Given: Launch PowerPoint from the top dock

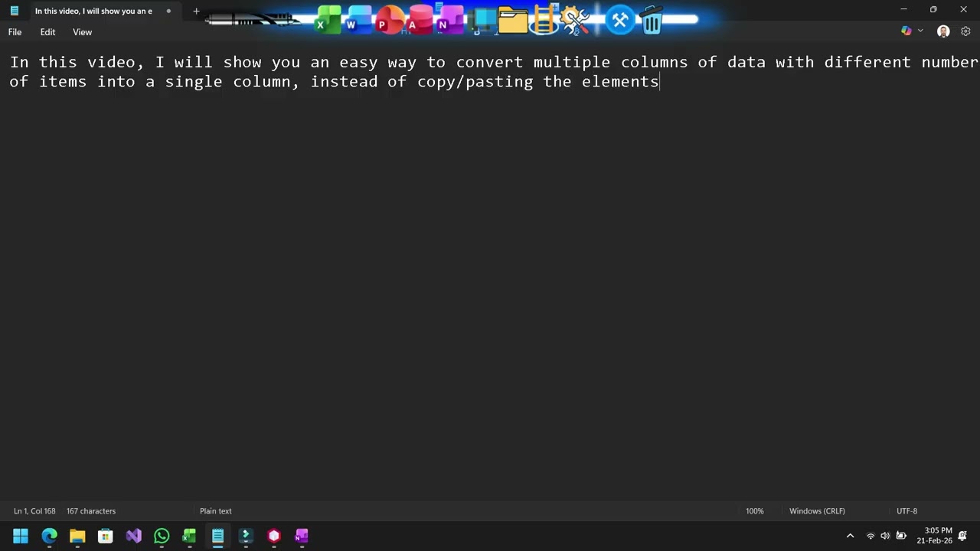Looking at the screenshot, I should 389,21.
